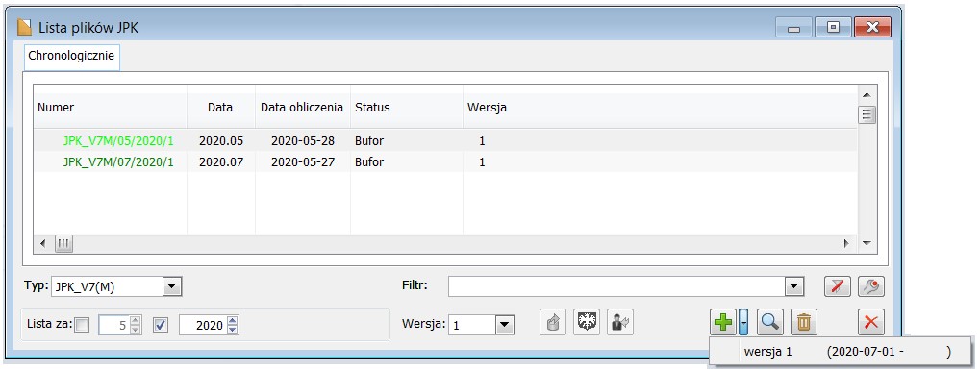Click the filter funnel icon
Screen dimensions: 980x371
(837, 286)
